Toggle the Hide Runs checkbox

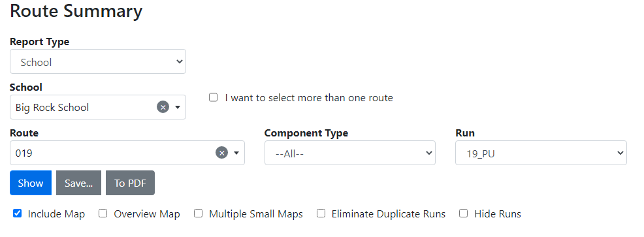click(x=464, y=213)
